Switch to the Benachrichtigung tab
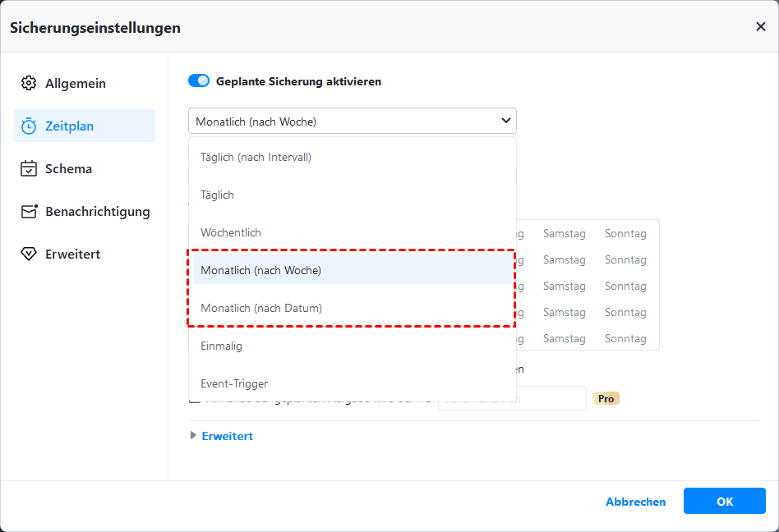 (97, 212)
